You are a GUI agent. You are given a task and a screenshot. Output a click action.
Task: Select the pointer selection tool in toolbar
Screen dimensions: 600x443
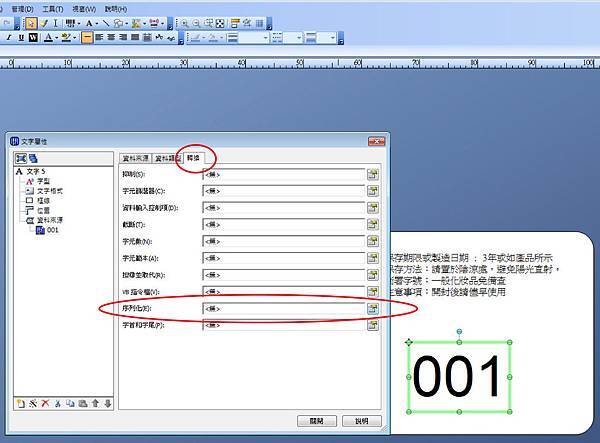pos(31,24)
